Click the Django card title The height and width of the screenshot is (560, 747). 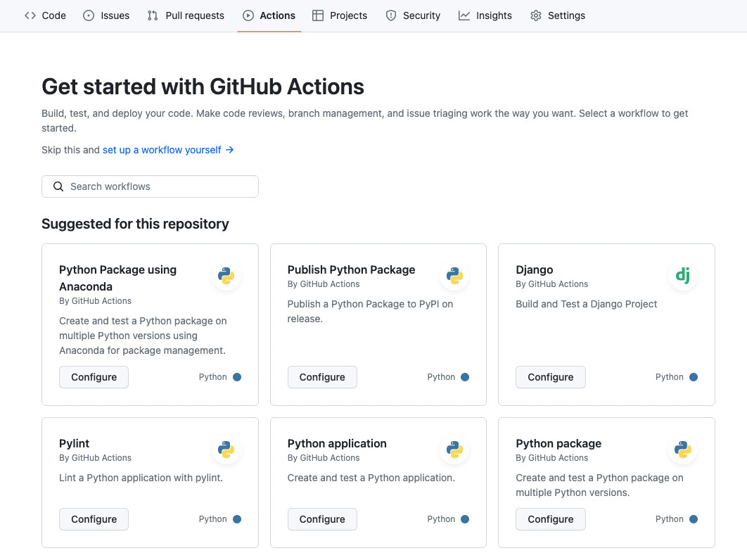pyautogui.click(x=534, y=269)
